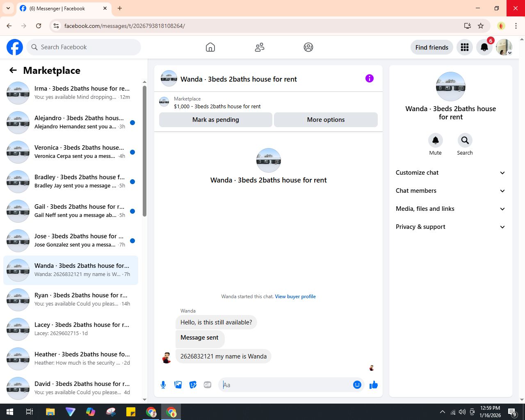Open the conversation information icon
The width and height of the screenshot is (525, 420).
370,78
